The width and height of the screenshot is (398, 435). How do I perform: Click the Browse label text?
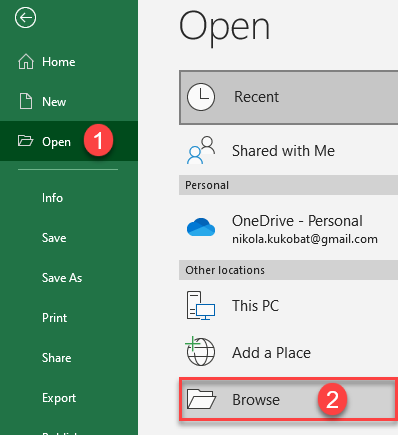[x=256, y=400]
